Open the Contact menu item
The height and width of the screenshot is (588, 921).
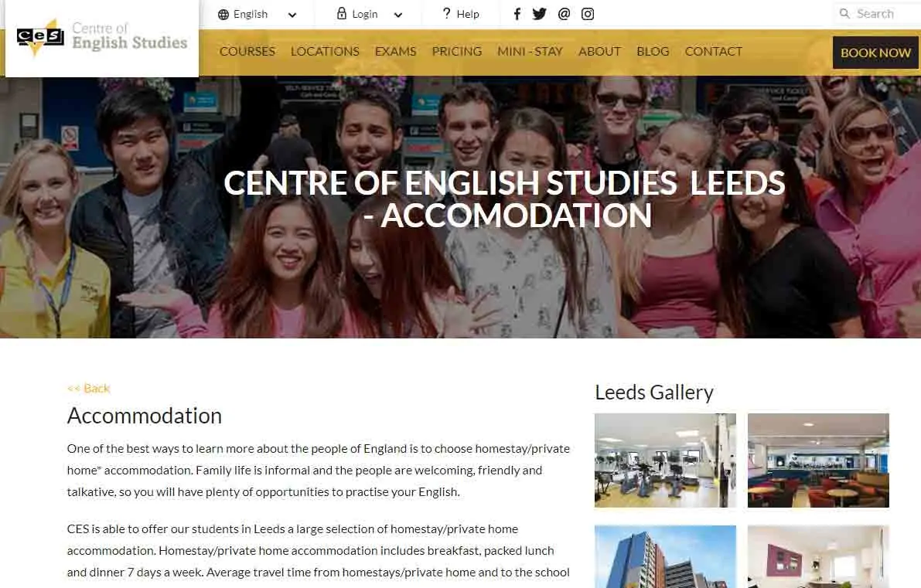tap(713, 52)
